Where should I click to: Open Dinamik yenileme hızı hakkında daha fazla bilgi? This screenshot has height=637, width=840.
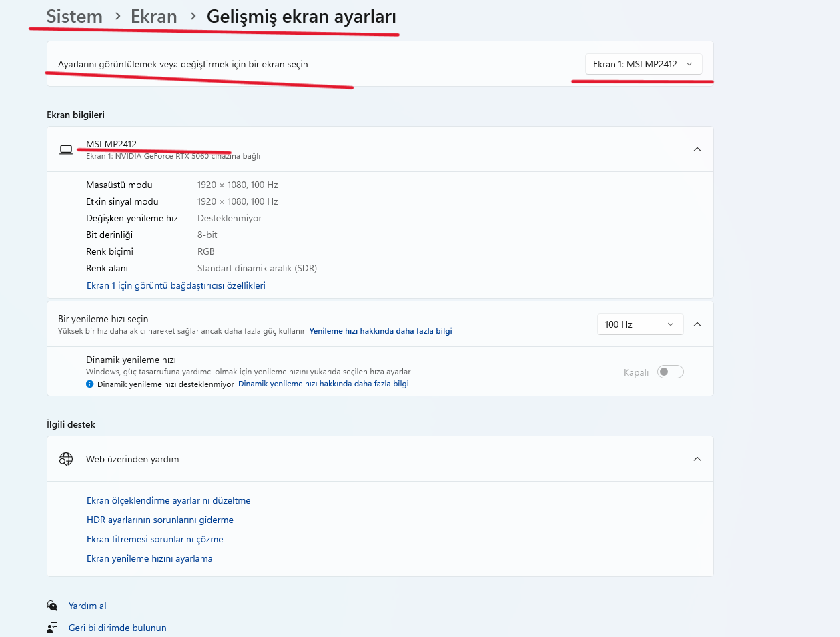click(324, 384)
